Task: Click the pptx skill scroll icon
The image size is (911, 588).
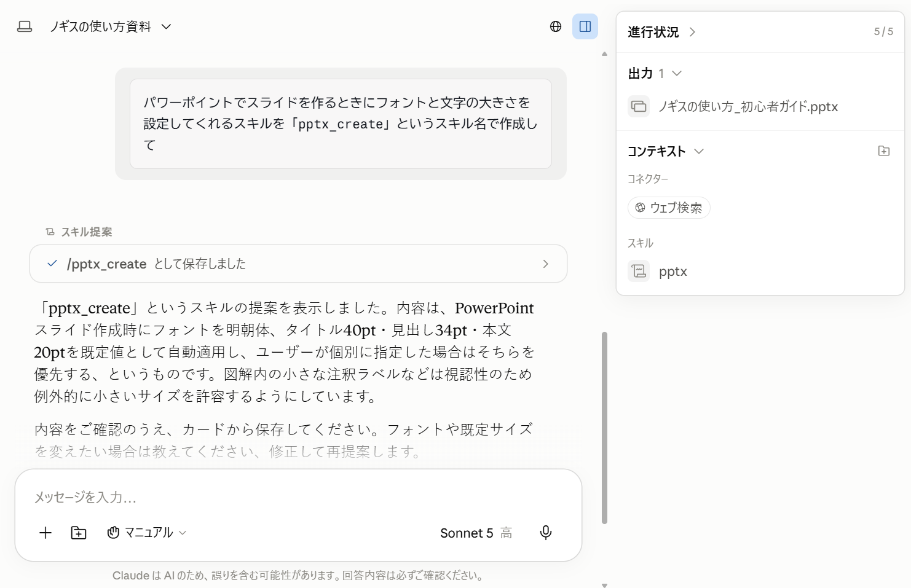Action: 639,271
